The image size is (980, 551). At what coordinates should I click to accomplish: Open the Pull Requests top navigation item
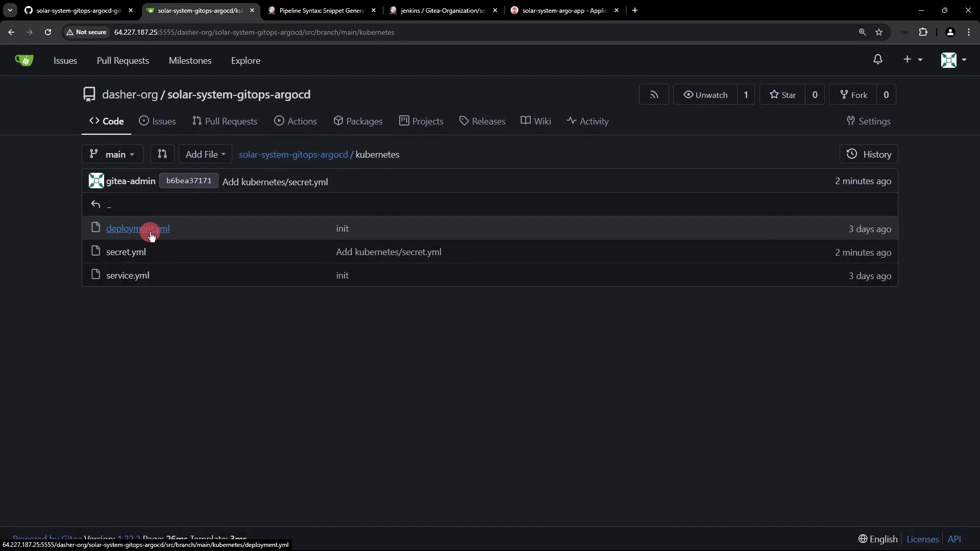tap(122, 61)
